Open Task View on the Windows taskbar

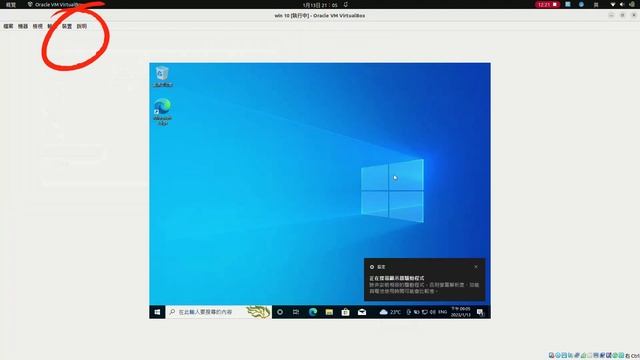click(296, 312)
